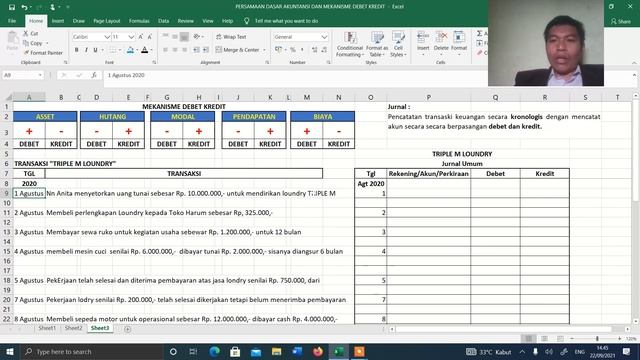Image resolution: width=640 pixels, height=360 pixels.
Task: Click the Insert Function fx icon
Action: 94,75
